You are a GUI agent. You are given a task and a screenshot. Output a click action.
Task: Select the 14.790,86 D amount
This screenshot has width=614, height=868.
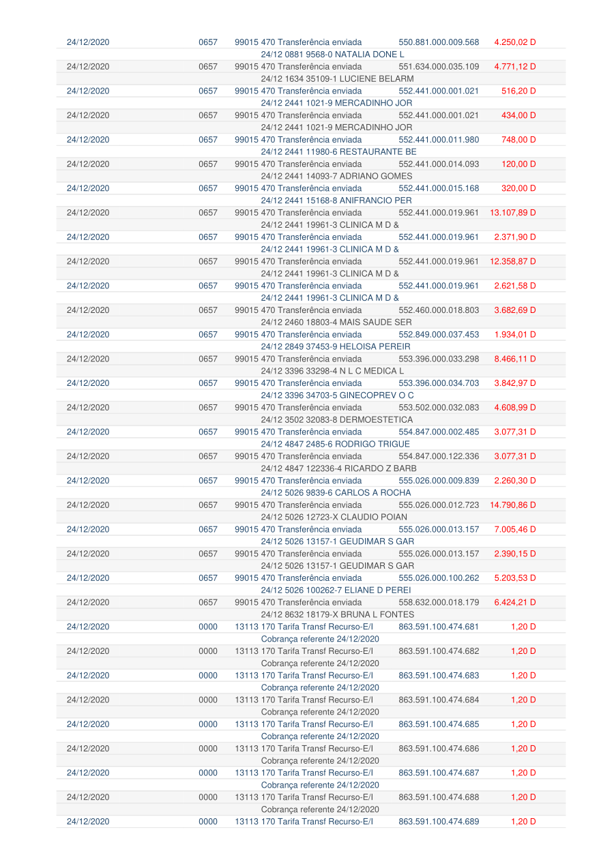click(x=512, y=505)
